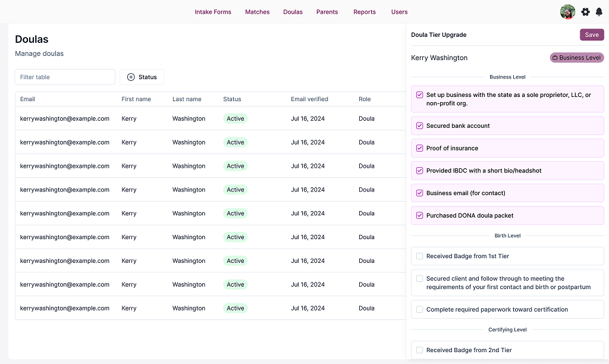Check Received Badge from 1st Tier

point(420,256)
